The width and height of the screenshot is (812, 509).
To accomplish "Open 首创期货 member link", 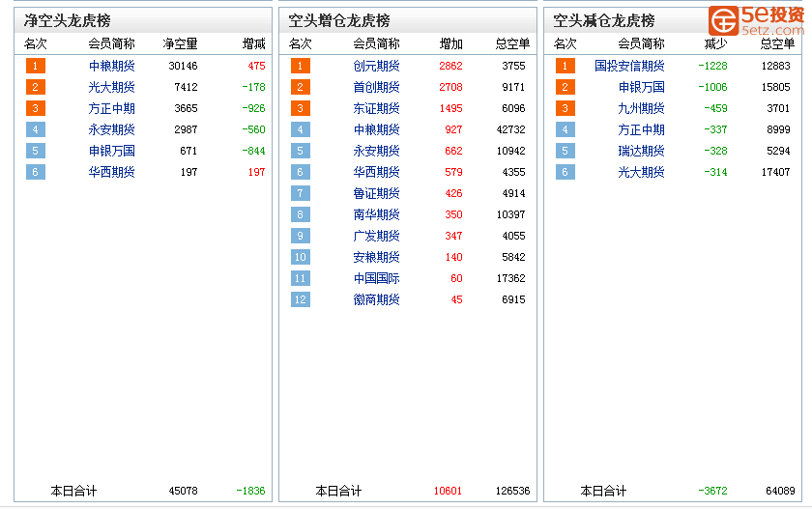I will 376,87.
